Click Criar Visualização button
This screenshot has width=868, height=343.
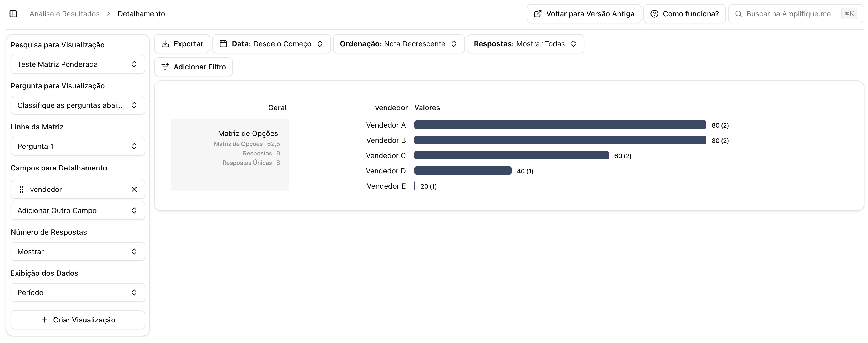coord(78,320)
